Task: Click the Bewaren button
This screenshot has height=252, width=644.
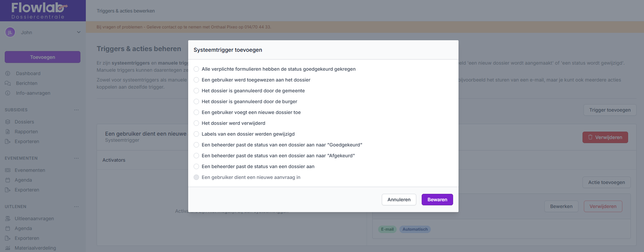Action: [437, 200]
